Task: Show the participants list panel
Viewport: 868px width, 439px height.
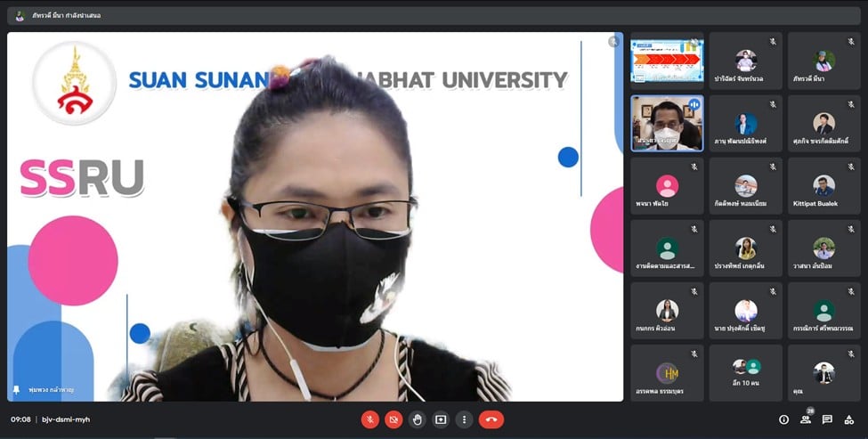Action: click(806, 419)
